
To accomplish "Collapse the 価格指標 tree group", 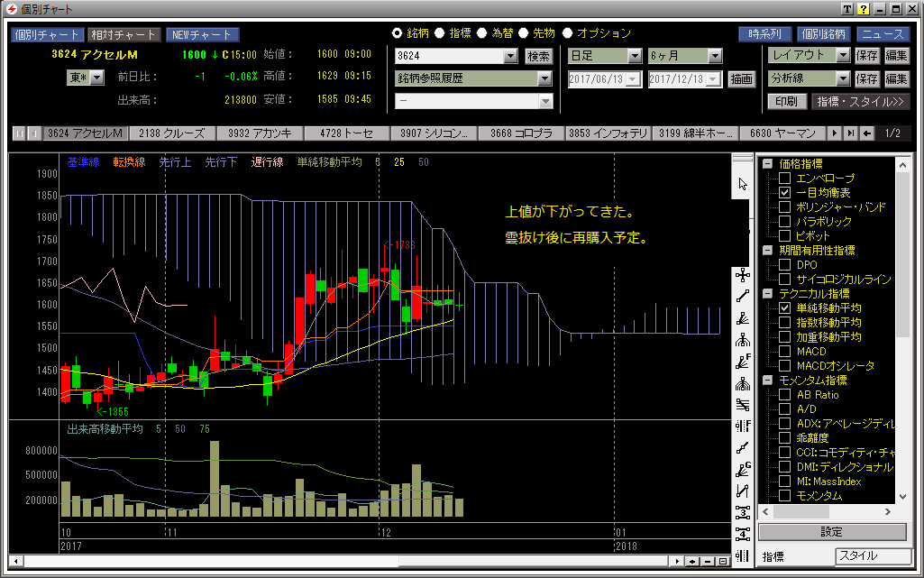I will click(x=767, y=164).
